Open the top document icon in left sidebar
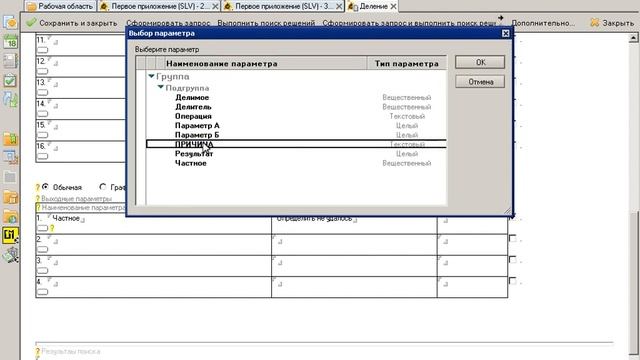This screenshot has height=360, width=640. pos(10,22)
